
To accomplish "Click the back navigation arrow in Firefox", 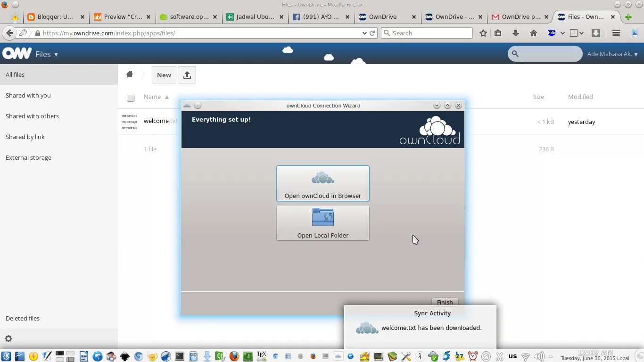I will click(x=9, y=33).
